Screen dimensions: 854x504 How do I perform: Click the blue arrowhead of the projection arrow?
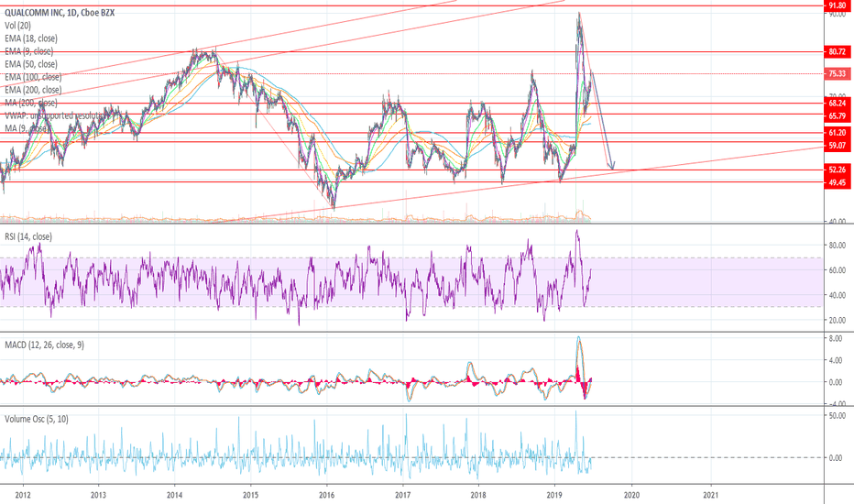(612, 165)
